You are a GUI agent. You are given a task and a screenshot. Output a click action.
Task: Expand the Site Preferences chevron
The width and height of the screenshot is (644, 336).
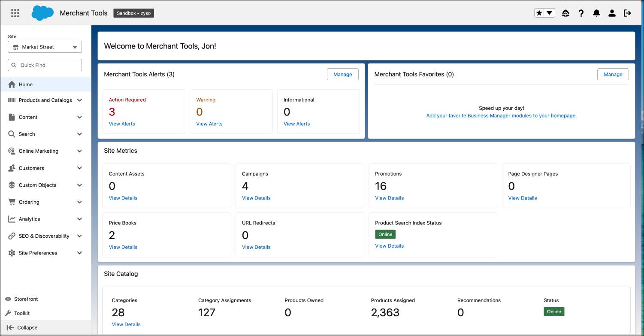coord(79,253)
